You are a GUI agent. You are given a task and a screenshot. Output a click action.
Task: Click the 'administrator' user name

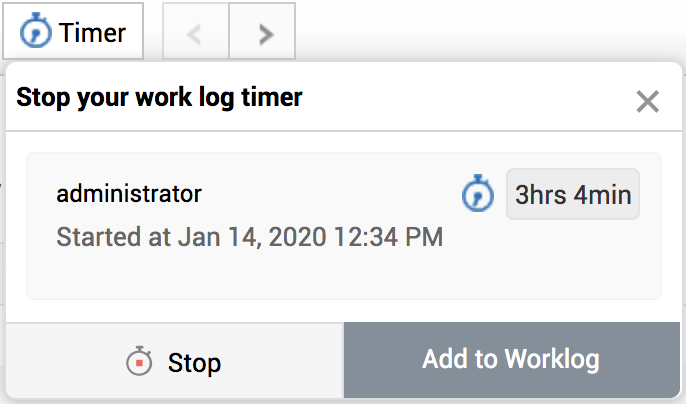click(129, 193)
